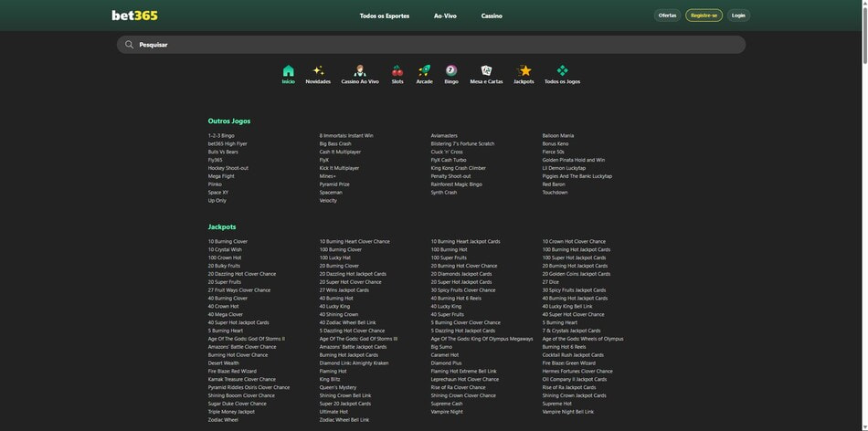The height and width of the screenshot is (431, 868).
Task: Focus the Pesquisar search field
Action: [431, 45]
